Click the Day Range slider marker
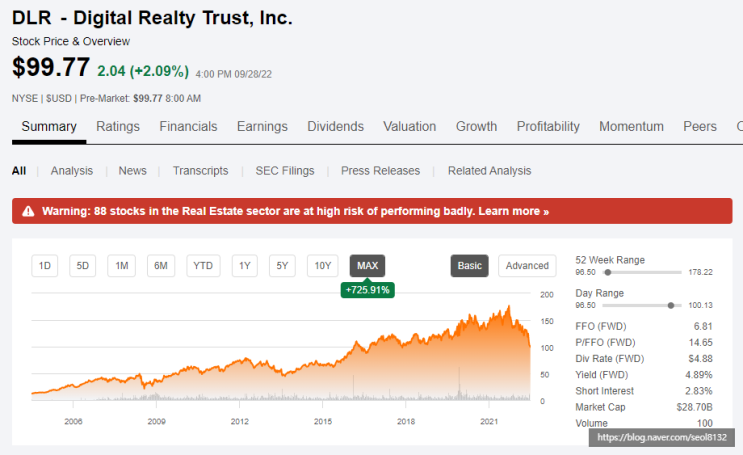Image resolution: width=743 pixels, height=455 pixels. [x=671, y=306]
